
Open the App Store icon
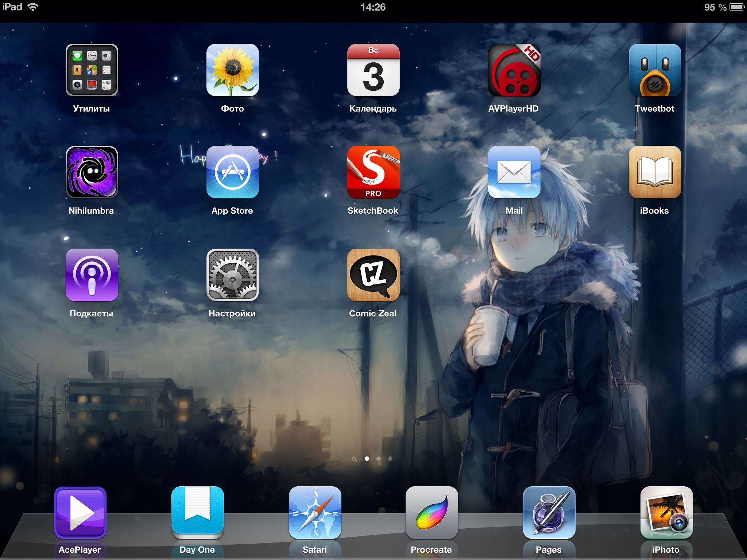coord(232,172)
